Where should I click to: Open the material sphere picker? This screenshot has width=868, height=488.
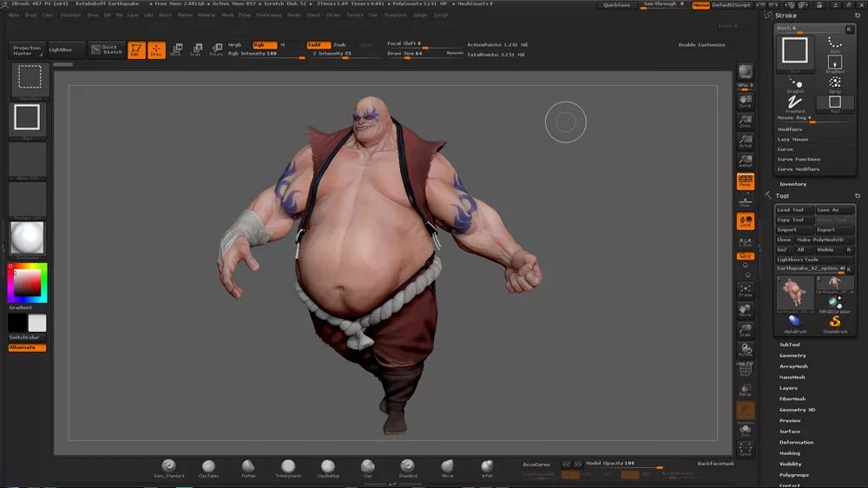27,239
